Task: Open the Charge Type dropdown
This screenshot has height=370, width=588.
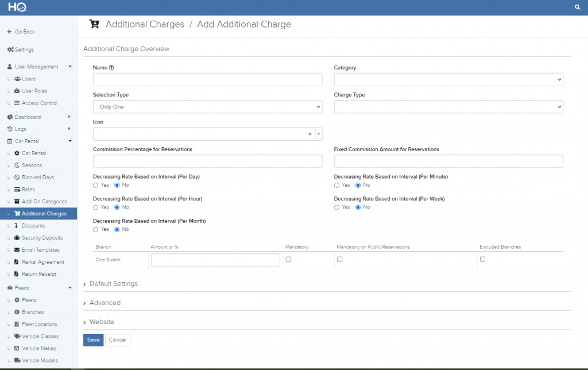Action: point(448,106)
